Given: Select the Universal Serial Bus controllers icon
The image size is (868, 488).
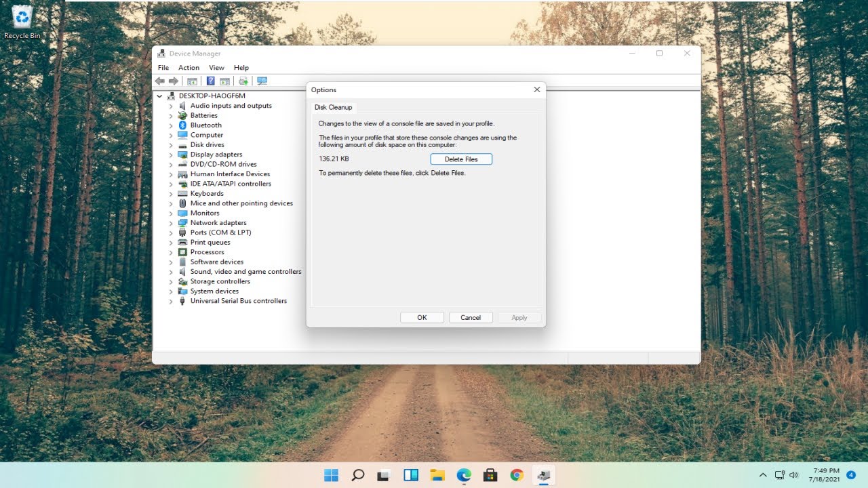Looking at the screenshot, I should point(182,301).
